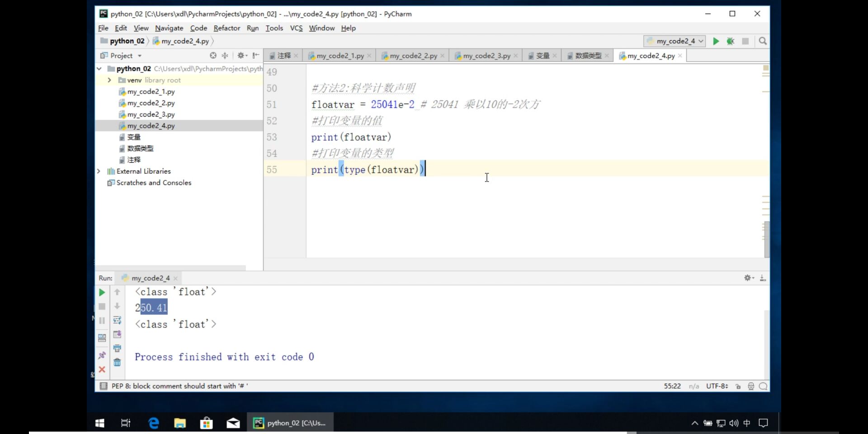The image size is (868, 434).
Task: Select my_code2_4.py in project tree
Action: point(151,126)
